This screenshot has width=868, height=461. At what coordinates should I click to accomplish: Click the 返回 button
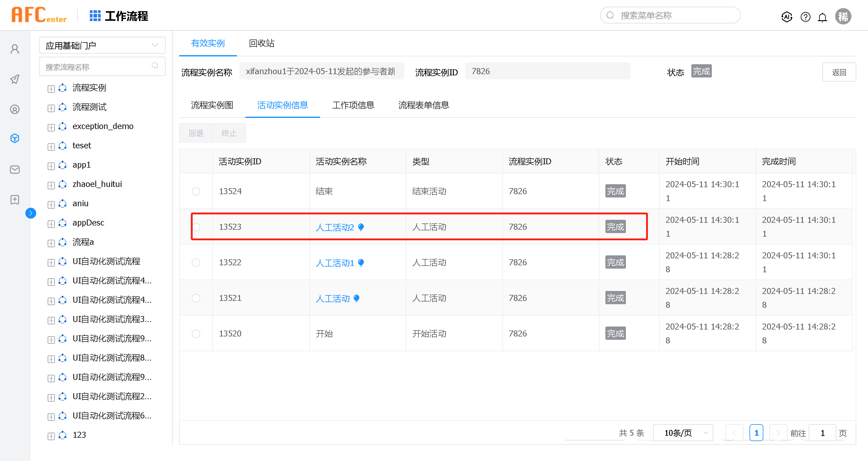pos(839,72)
